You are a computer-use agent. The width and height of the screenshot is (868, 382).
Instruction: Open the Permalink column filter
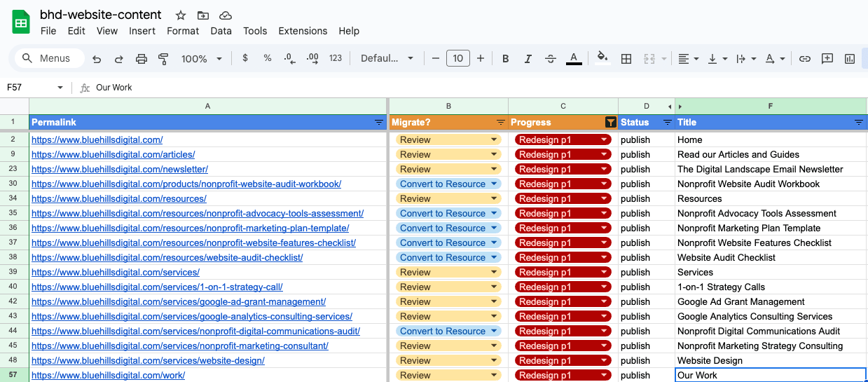point(379,122)
